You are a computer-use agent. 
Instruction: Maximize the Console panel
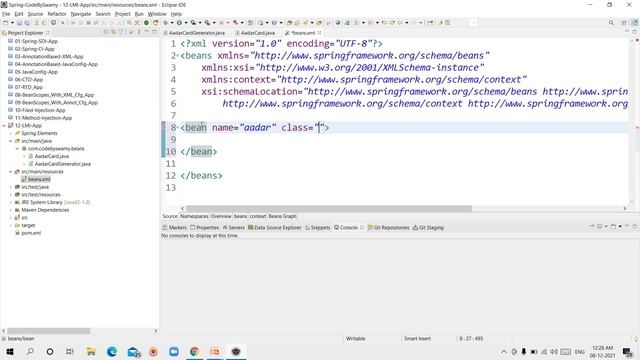pyautogui.click(x=635, y=227)
